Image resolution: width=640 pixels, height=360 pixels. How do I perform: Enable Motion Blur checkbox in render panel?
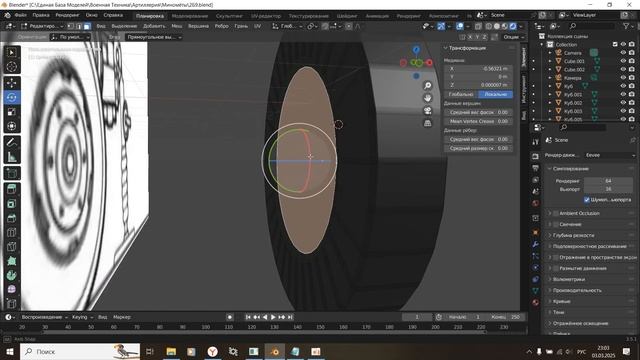point(556,268)
